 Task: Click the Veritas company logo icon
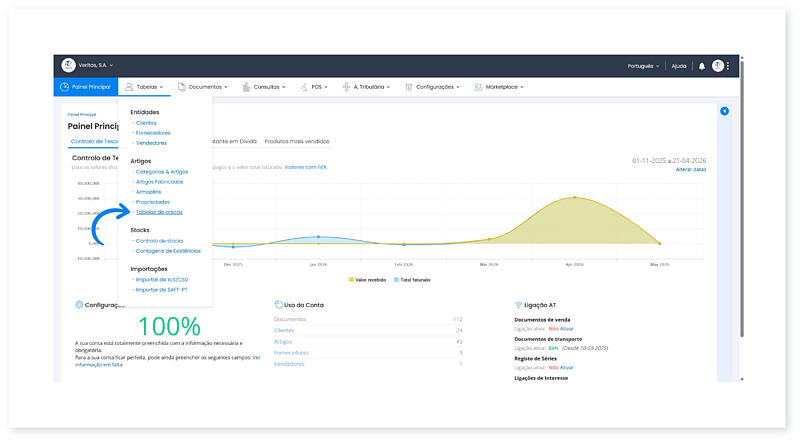tap(69, 65)
